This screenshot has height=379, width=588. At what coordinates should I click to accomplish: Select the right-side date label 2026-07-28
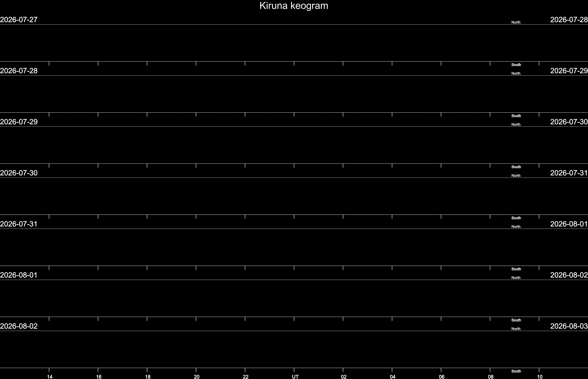click(x=569, y=20)
